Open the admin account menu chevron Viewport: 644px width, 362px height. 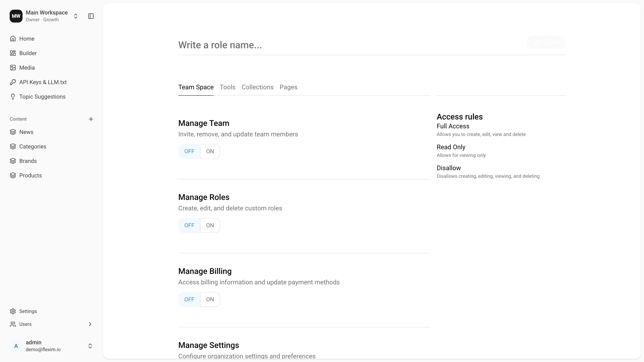pyautogui.click(x=90, y=346)
